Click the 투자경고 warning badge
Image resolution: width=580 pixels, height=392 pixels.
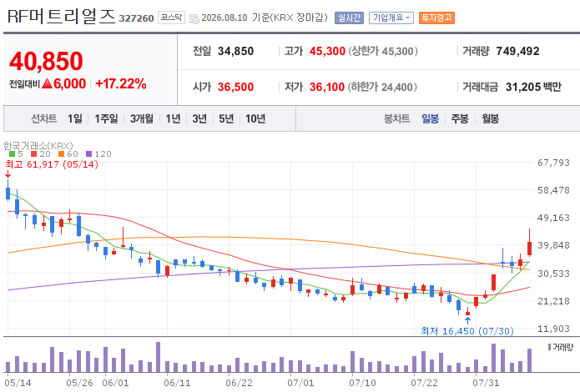pyautogui.click(x=436, y=18)
